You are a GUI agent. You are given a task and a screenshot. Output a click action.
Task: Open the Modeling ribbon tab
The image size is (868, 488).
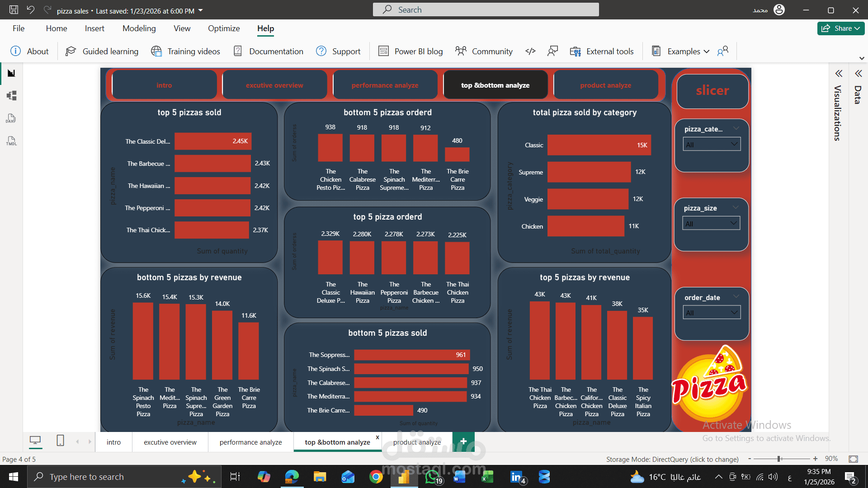[x=139, y=28]
